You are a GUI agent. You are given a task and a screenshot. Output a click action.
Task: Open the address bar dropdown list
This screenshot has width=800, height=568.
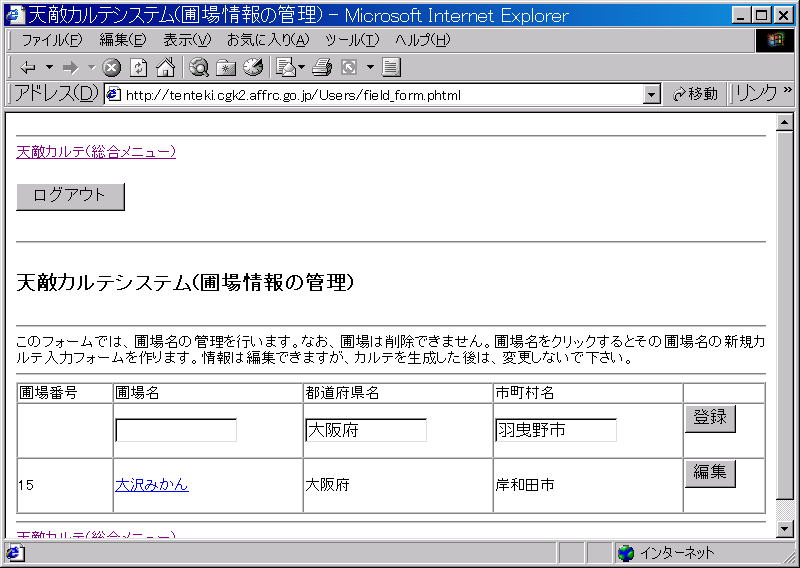click(x=652, y=94)
